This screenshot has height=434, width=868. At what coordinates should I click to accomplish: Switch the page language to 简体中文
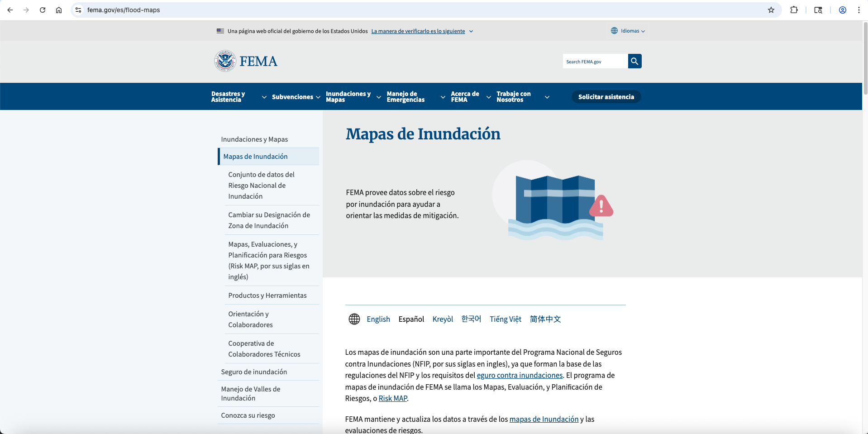[x=545, y=319]
